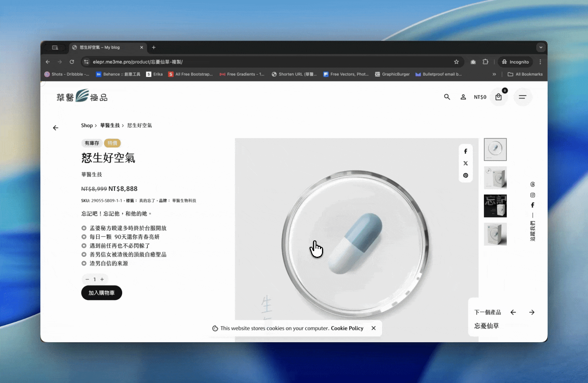
Task: Share product on Pinterest
Action: 465,176
